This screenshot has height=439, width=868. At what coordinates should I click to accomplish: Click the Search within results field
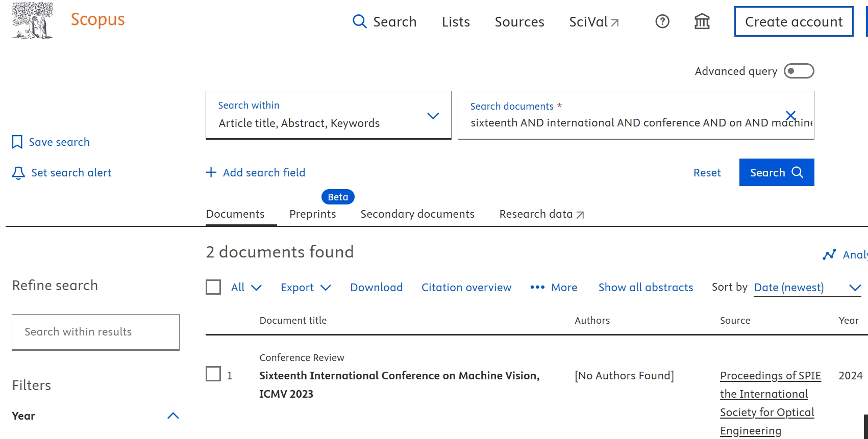tap(95, 332)
